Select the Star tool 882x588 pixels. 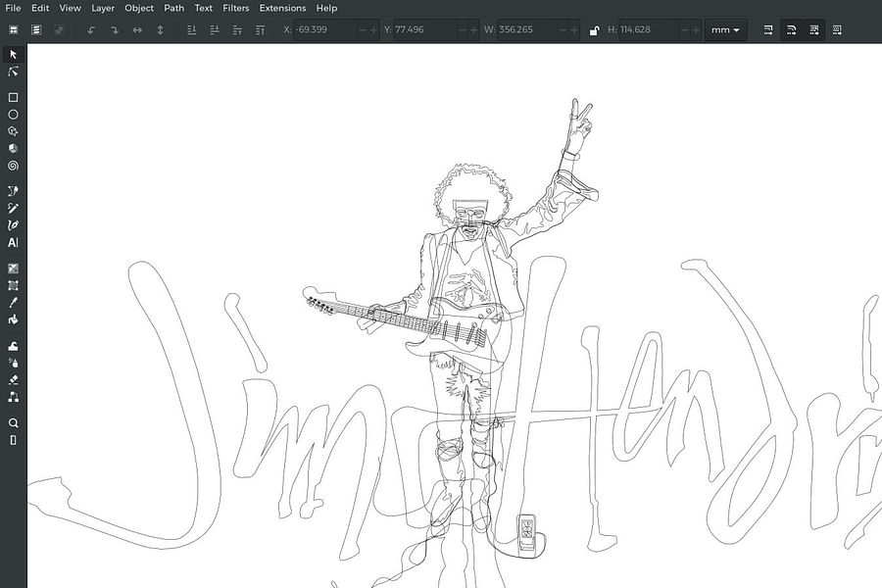(13, 131)
